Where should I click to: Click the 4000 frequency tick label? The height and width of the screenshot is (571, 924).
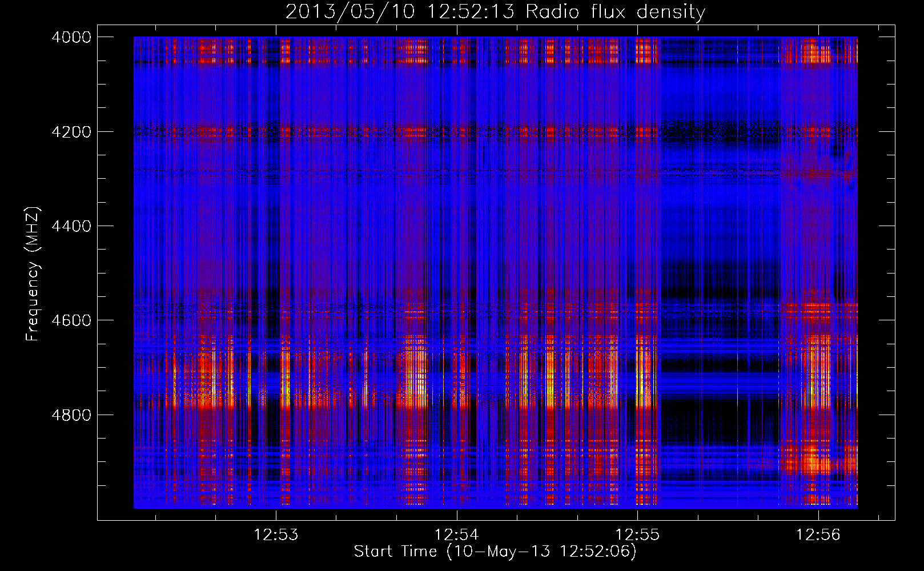coord(71,37)
